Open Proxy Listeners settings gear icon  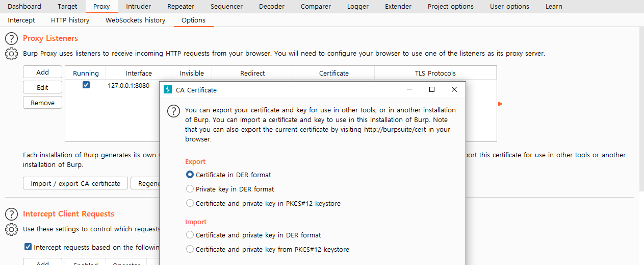(11, 54)
